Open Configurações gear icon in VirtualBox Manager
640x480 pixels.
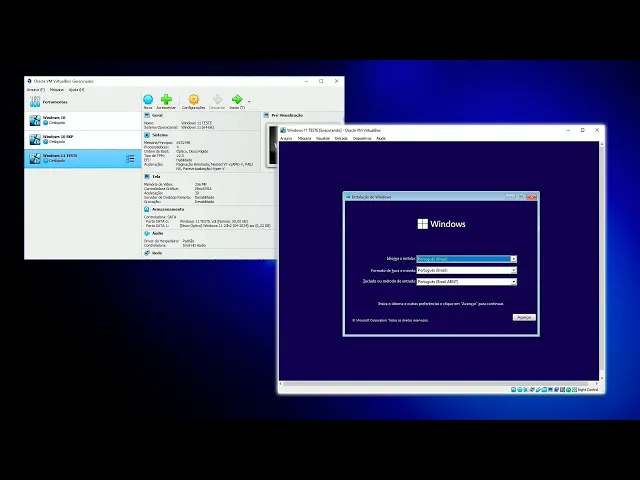tap(193, 99)
